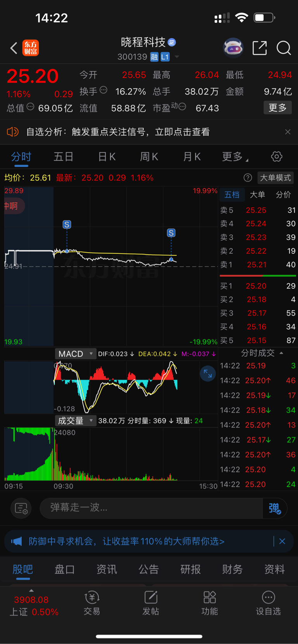This screenshot has height=644, width=298.
Task: Tap the 融 margin trading badge
Action: pos(154,57)
